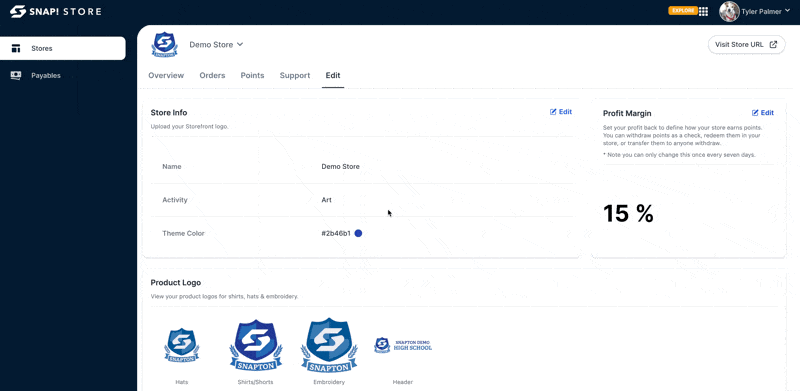Select the Embroidery product logo thumbnail
The width and height of the screenshot is (800, 391).
coord(329,345)
